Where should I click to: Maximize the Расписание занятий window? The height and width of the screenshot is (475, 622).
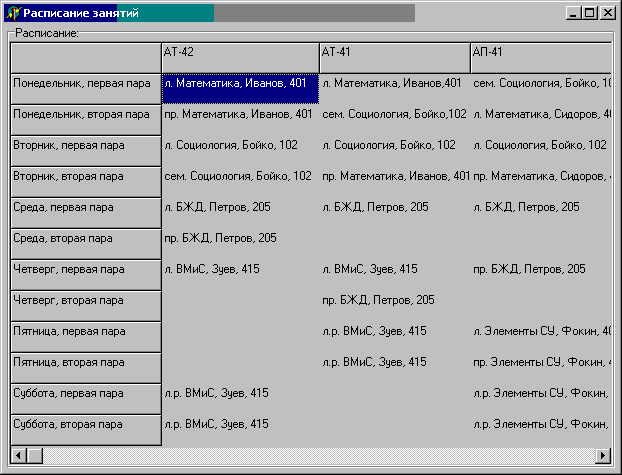point(589,13)
